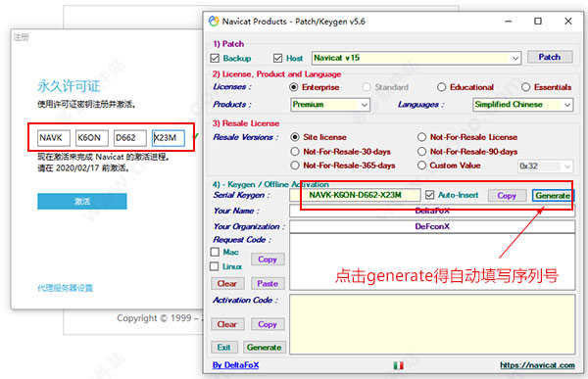Click the Navicat keygen app icon in title bar
This screenshot has width=588, height=379.
(x=214, y=21)
